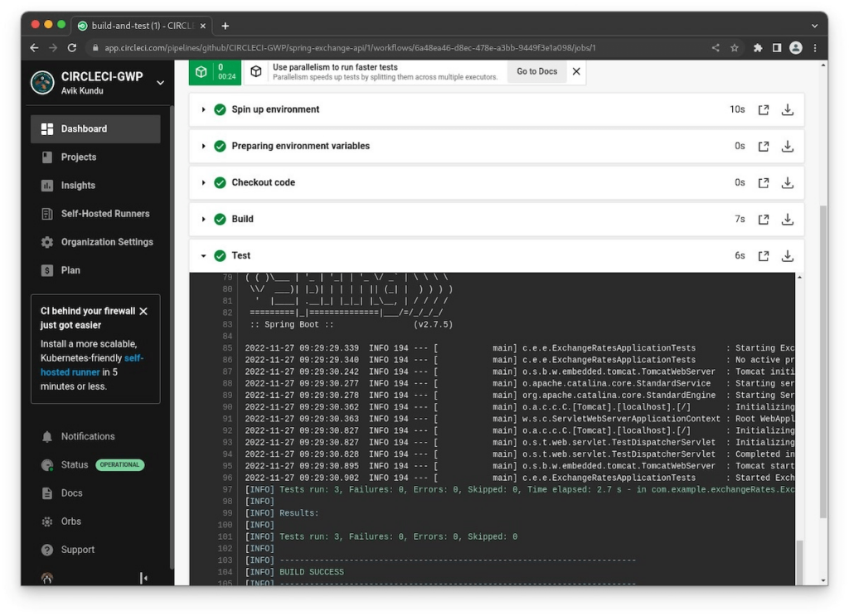Screen dimensions: 849x616
Task: Download the log for the Test step
Action: pyautogui.click(x=787, y=255)
